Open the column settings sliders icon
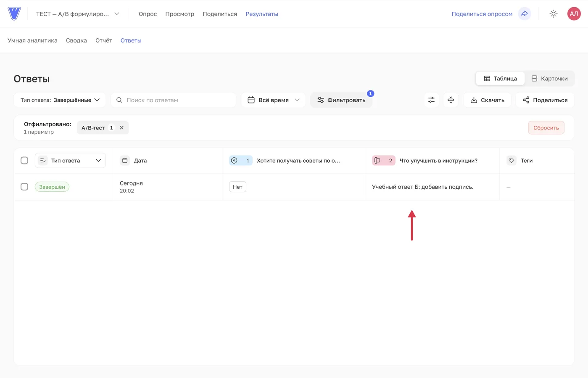 [431, 100]
